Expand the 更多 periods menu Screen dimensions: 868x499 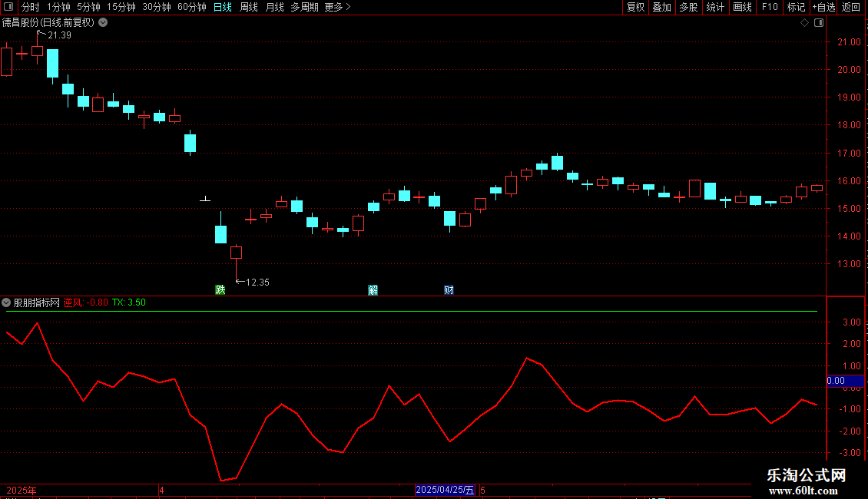[338, 7]
